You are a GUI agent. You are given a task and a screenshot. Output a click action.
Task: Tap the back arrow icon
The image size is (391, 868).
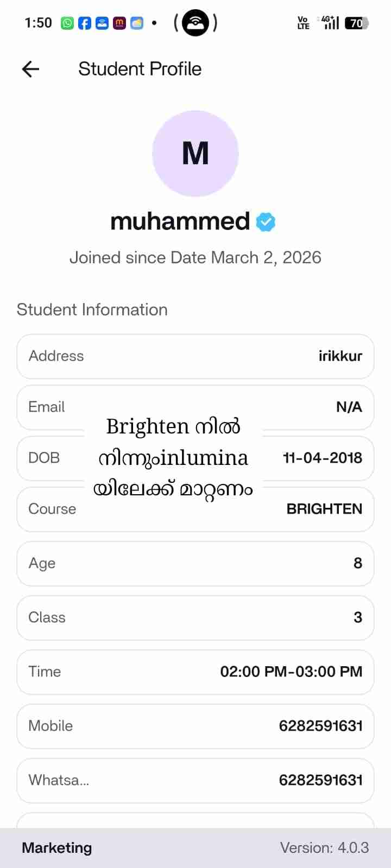(31, 69)
